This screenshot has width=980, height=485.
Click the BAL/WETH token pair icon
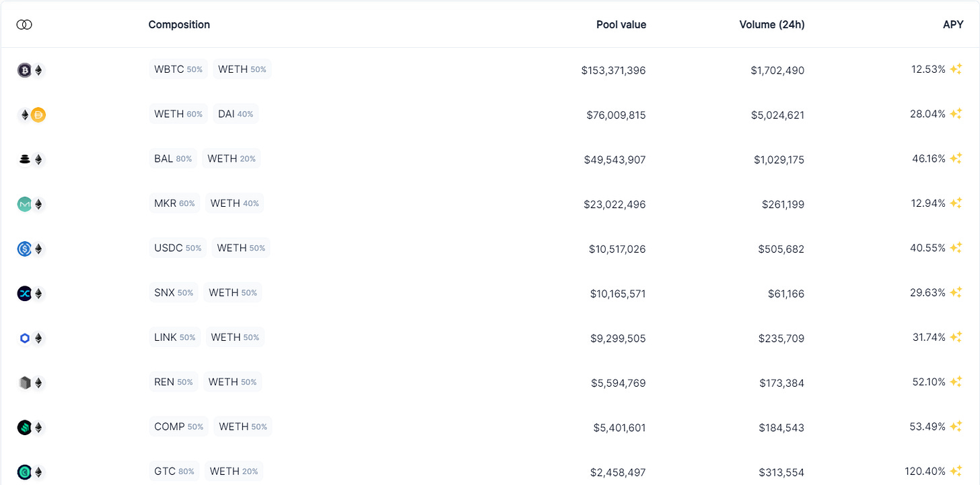point(31,160)
